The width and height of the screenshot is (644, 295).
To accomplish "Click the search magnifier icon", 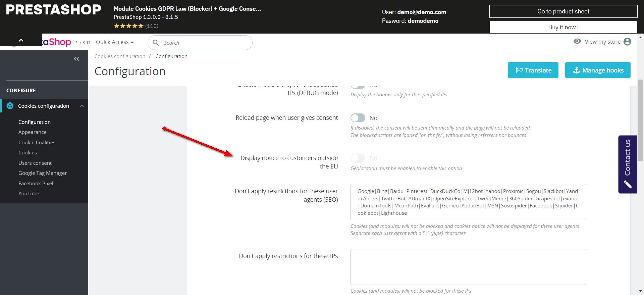I will (156, 43).
